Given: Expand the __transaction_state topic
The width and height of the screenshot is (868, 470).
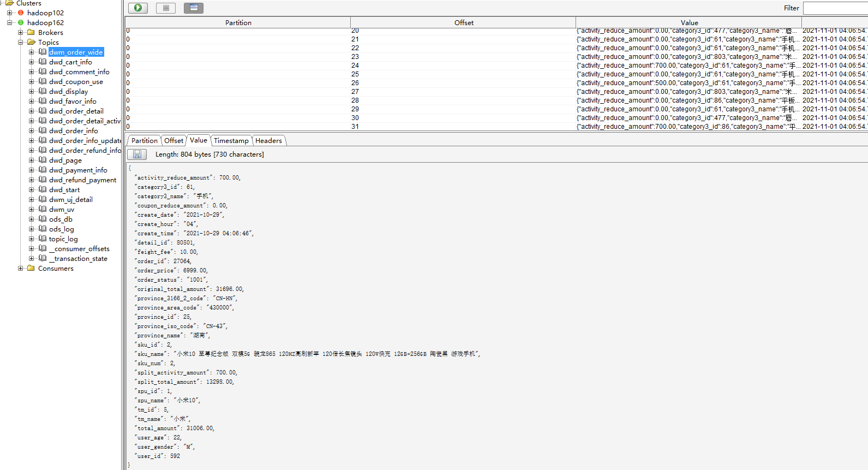Looking at the screenshot, I should 31,258.
